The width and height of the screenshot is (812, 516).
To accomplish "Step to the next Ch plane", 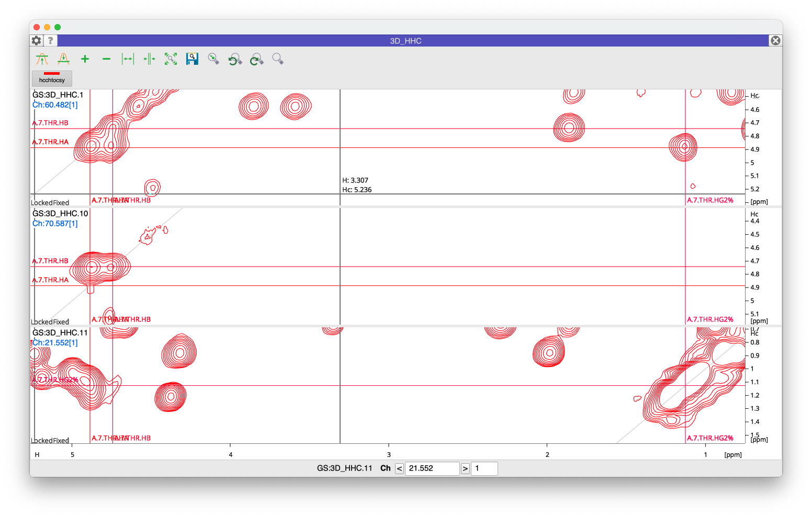I will pyautogui.click(x=465, y=468).
